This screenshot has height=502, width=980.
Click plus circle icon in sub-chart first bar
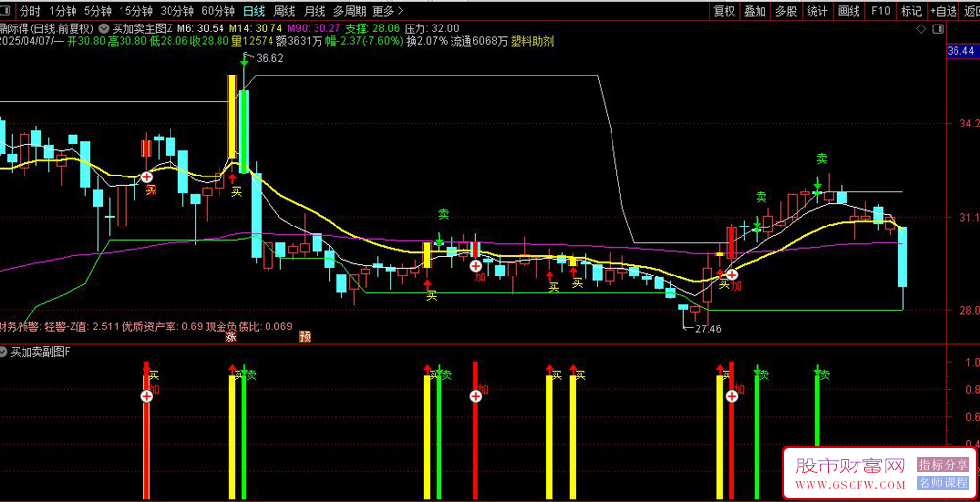click(x=146, y=396)
